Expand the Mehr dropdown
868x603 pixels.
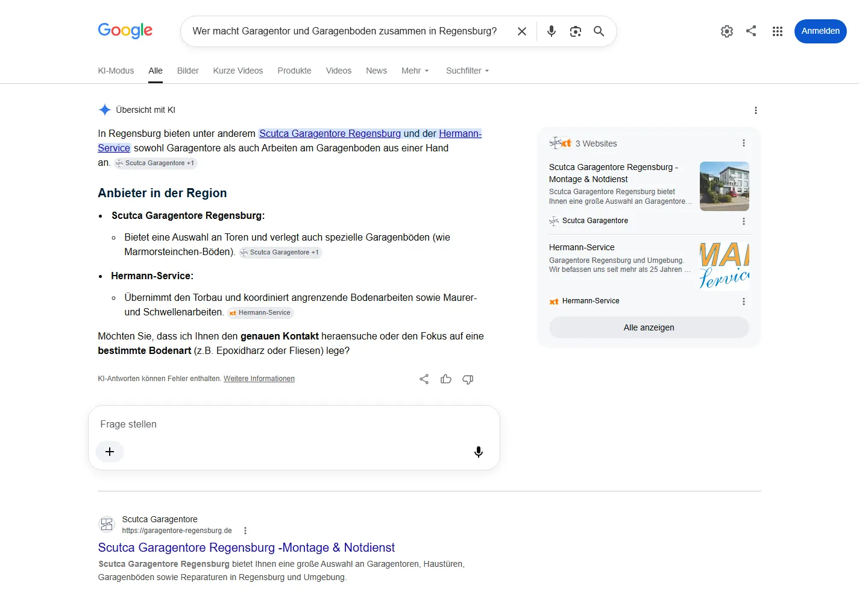415,71
